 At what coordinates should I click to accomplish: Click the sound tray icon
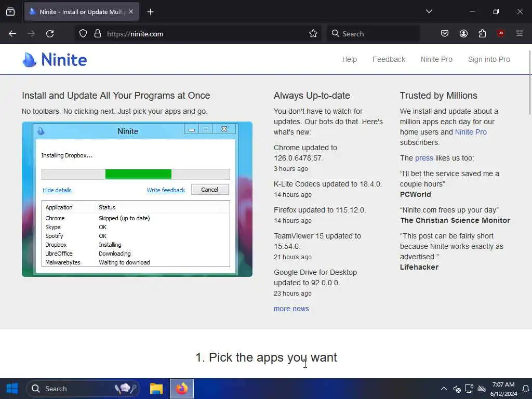(457, 389)
